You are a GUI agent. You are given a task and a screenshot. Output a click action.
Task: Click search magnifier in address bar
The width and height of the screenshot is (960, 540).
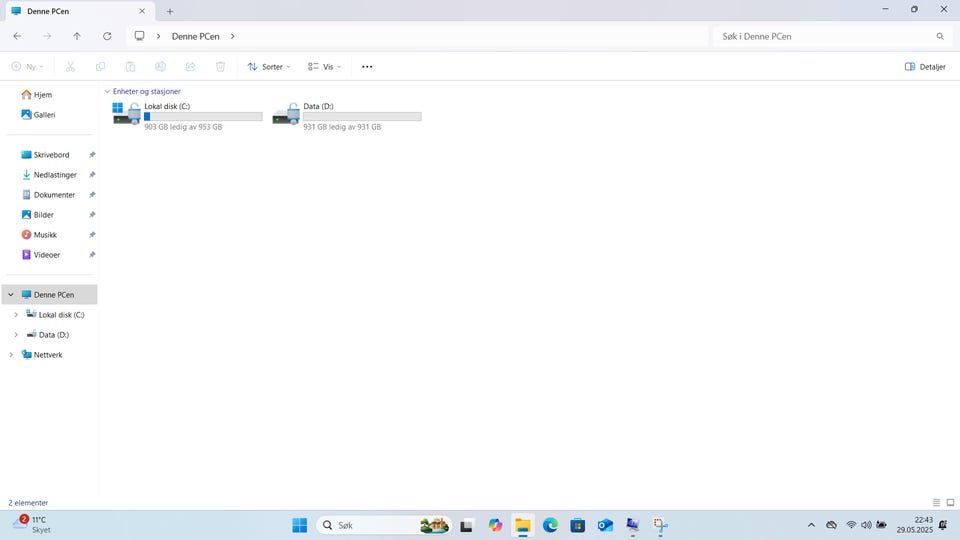(940, 36)
